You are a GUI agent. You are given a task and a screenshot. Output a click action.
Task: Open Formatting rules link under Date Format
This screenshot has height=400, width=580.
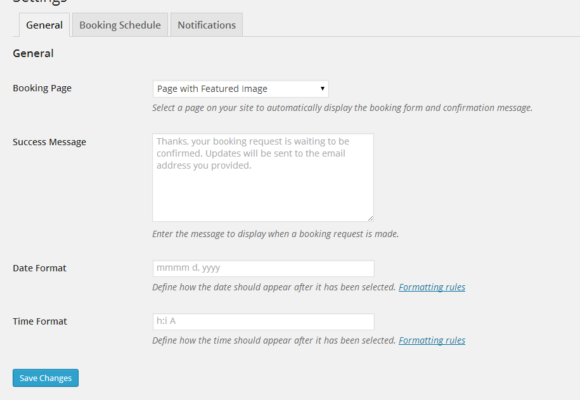point(432,287)
